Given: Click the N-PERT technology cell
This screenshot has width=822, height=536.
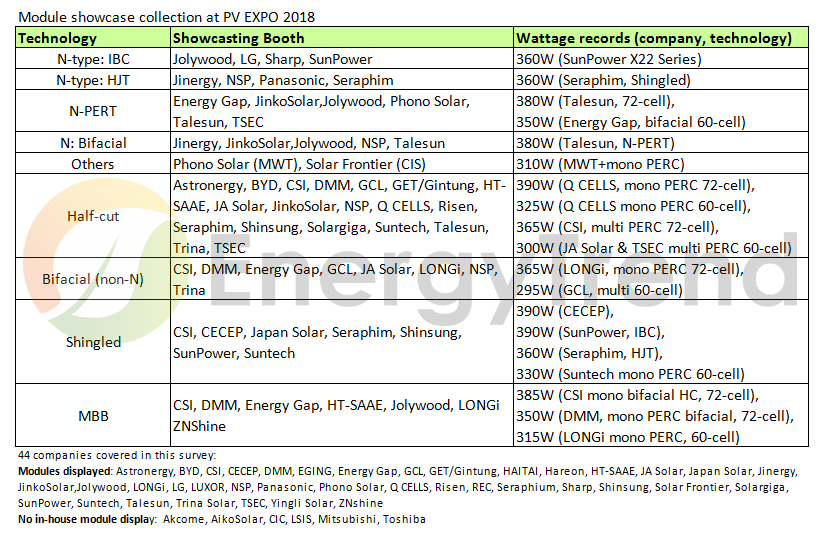Looking at the screenshot, I should coord(93,111).
